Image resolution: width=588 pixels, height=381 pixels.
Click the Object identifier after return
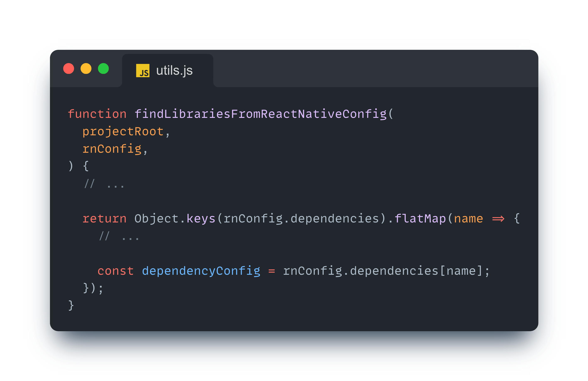pyautogui.click(x=156, y=219)
